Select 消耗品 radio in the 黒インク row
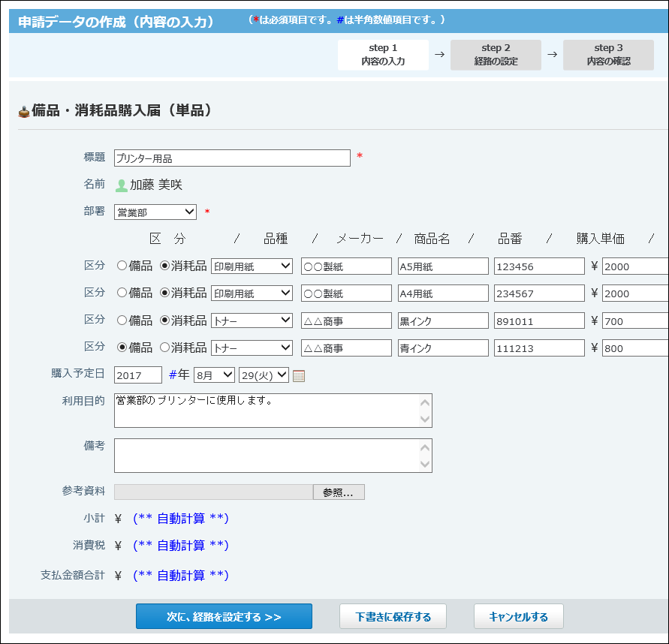The width and height of the screenshot is (669, 644). pyautogui.click(x=164, y=320)
